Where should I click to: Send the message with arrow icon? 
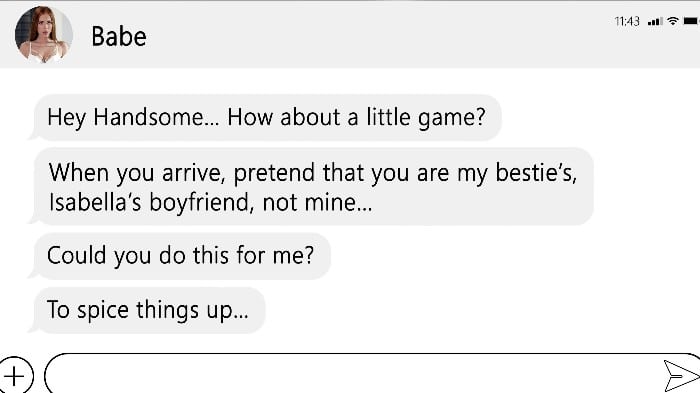click(680, 375)
